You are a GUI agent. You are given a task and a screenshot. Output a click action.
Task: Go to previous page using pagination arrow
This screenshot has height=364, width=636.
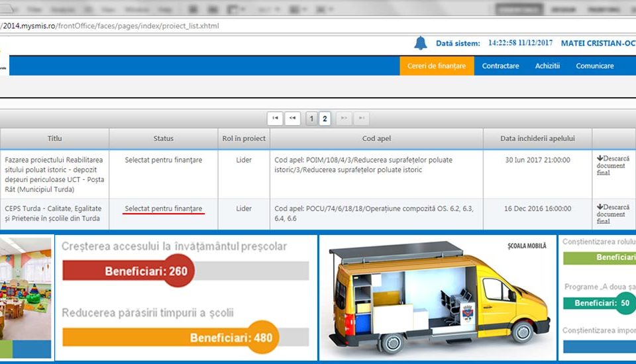coord(293,118)
